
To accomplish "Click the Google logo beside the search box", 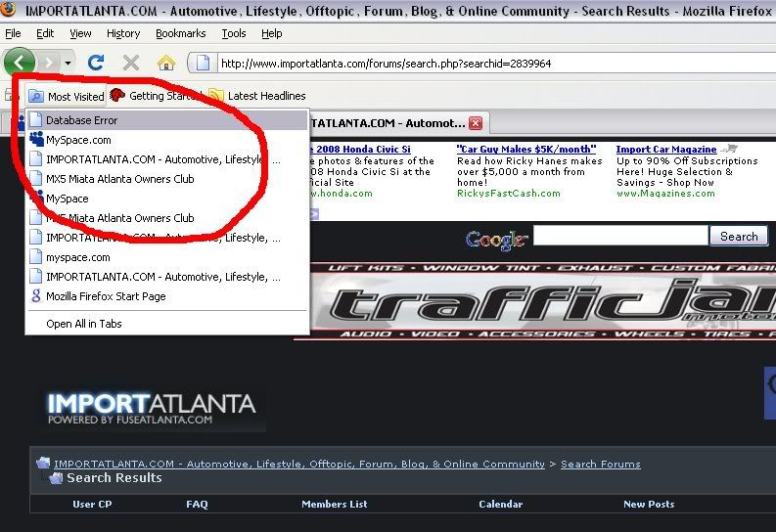I will [x=496, y=238].
